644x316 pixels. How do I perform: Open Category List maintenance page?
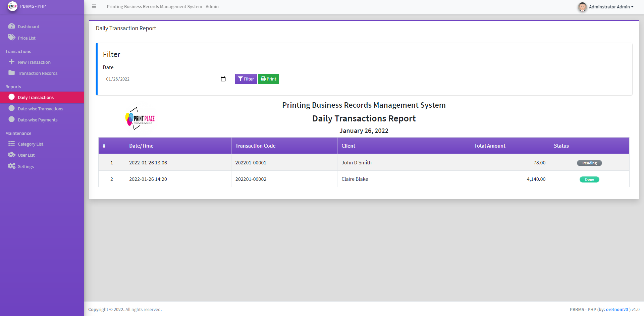pos(42,144)
